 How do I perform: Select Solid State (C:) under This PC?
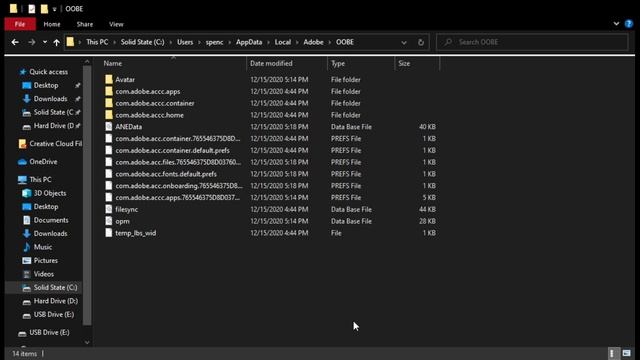(55, 287)
